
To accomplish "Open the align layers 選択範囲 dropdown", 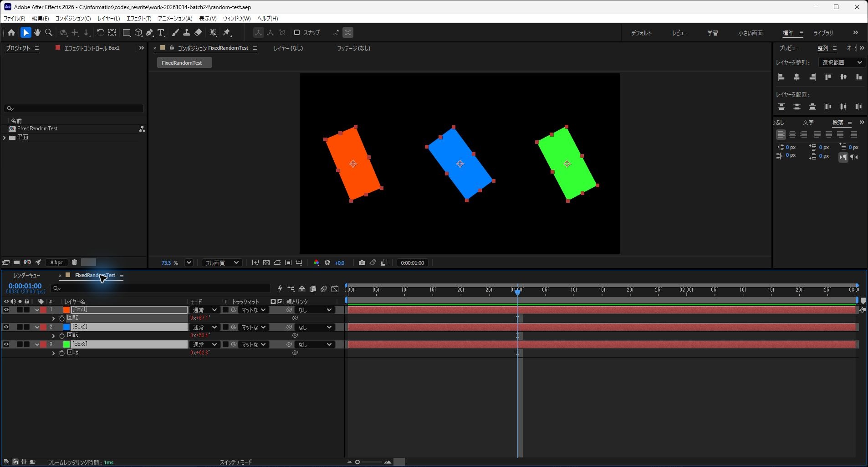I will [842, 62].
